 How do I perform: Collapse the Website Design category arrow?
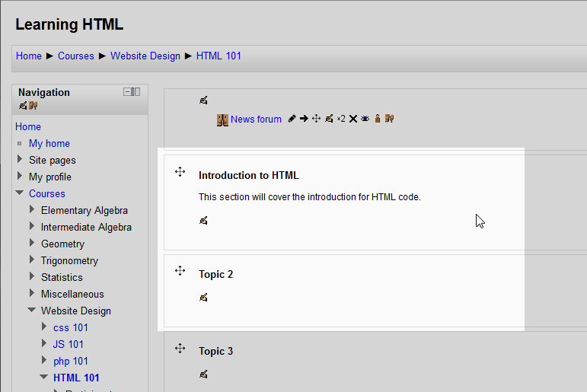tap(32, 311)
